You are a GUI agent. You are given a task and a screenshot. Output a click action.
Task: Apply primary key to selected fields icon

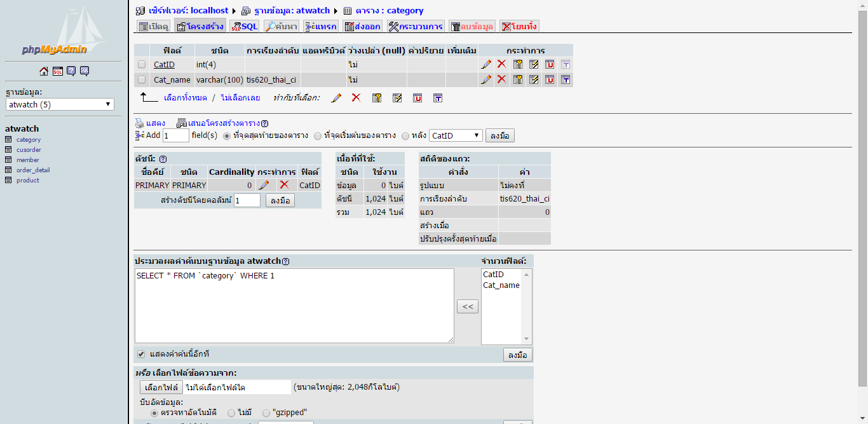tap(377, 98)
